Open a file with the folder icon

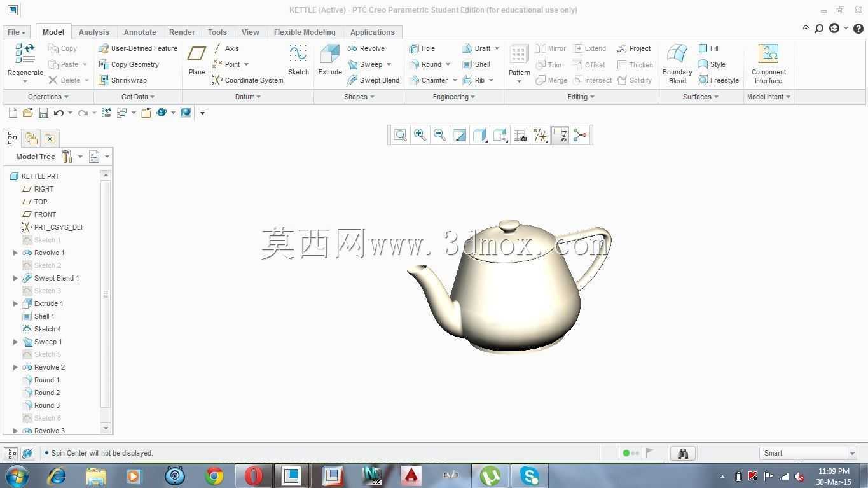(28, 113)
